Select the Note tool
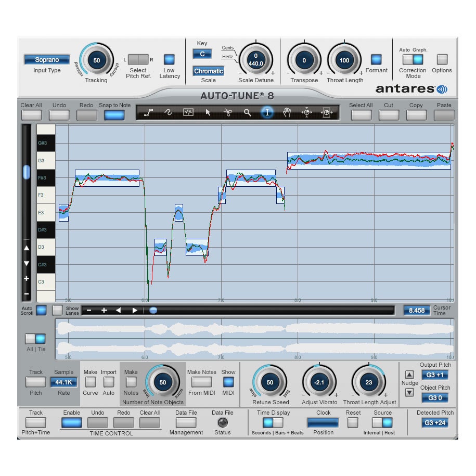The width and height of the screenshot is (476, 476). point(188,112)
